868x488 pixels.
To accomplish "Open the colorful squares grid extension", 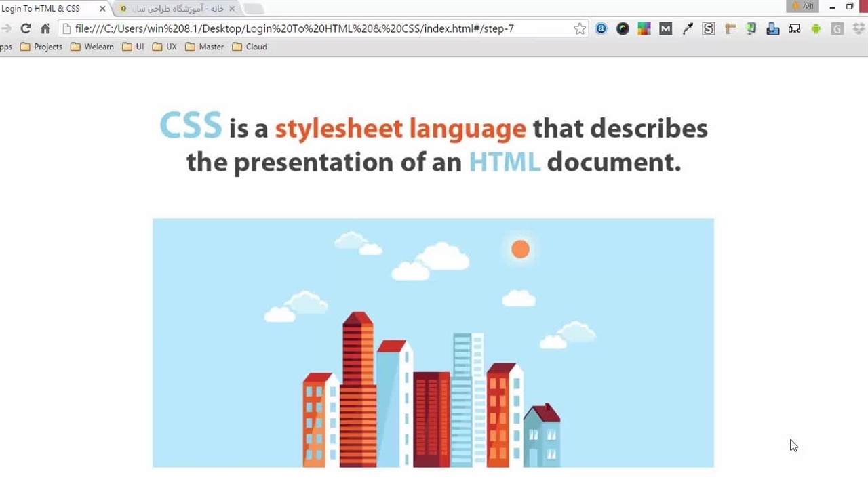I will point(644,28).
